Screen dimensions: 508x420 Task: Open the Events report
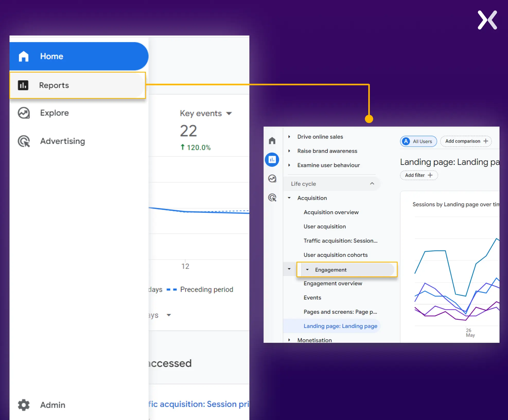point(312,297)
